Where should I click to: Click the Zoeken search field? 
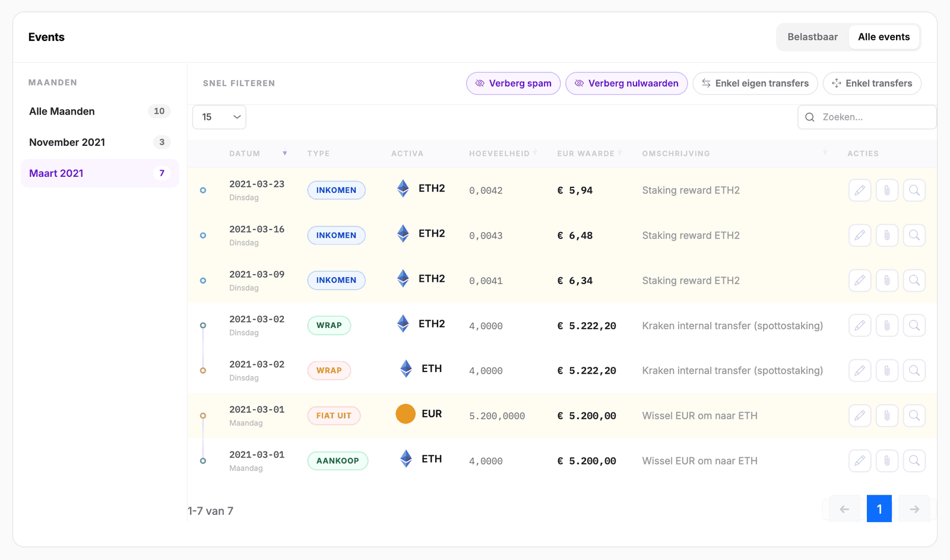867,117
